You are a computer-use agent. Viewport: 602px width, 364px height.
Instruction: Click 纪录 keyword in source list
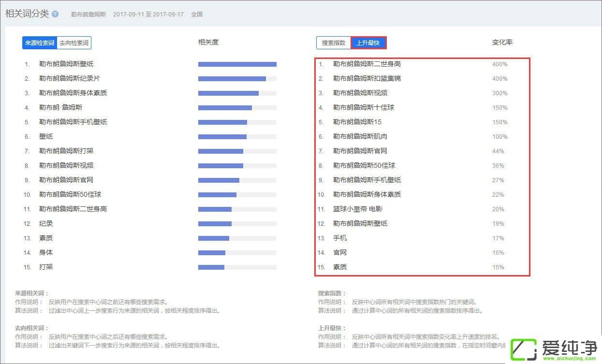point(46,223)
